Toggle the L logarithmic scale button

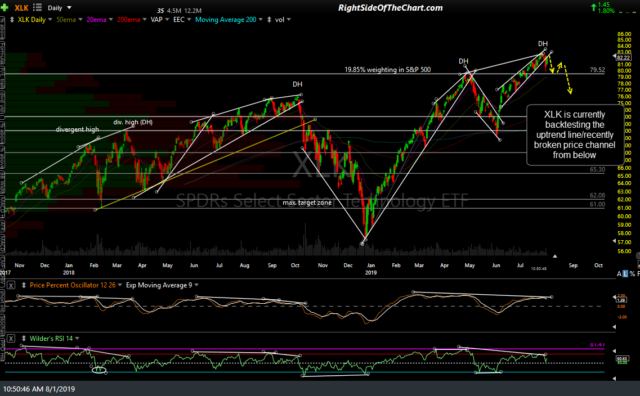pos(625,274)
